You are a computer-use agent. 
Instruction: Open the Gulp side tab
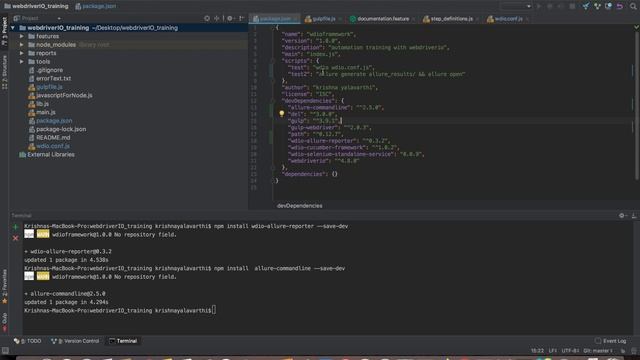point(4,322)
